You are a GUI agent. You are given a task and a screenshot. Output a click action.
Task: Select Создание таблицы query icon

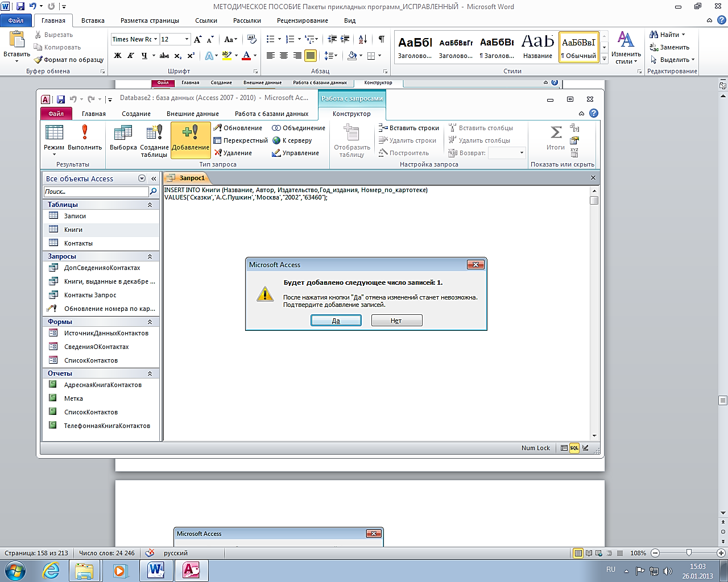154,141
